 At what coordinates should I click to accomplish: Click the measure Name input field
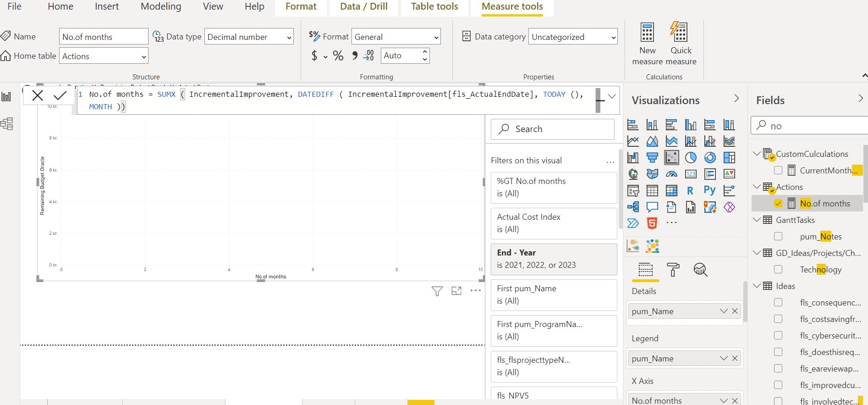click(x=104, y=37)
